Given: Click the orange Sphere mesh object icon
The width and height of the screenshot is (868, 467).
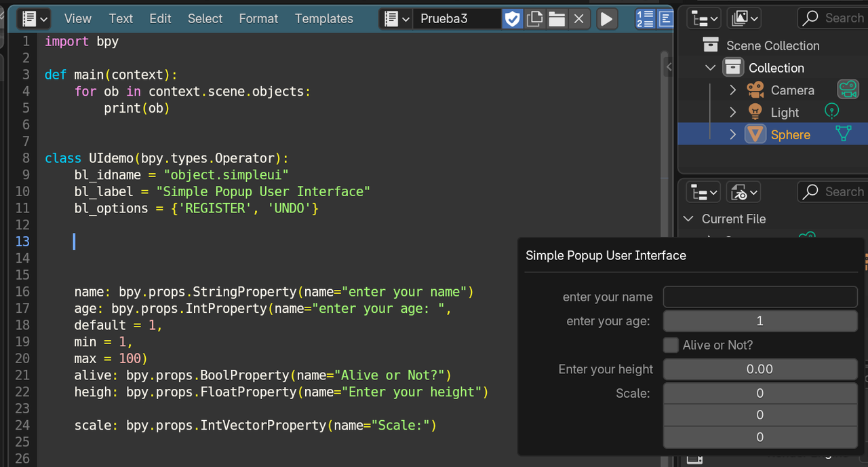Looking at the screenshot, I should pyautogui.click(x=755, y=134).
